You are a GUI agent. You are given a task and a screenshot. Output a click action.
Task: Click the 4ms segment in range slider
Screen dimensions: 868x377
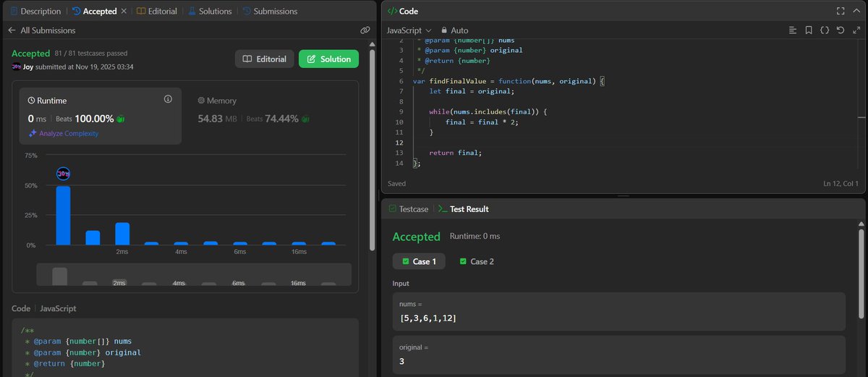pyautogui.click(x=179, y=283)
